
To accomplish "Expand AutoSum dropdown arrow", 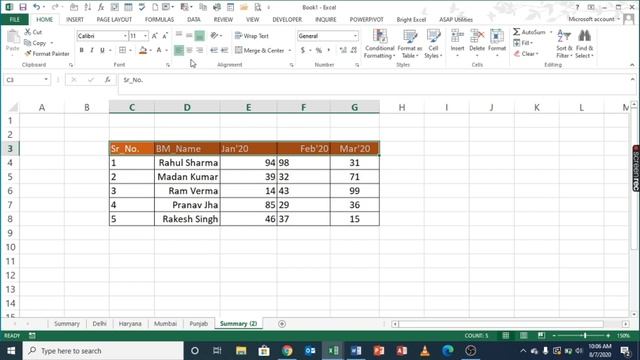I will [x=551, y=32].
